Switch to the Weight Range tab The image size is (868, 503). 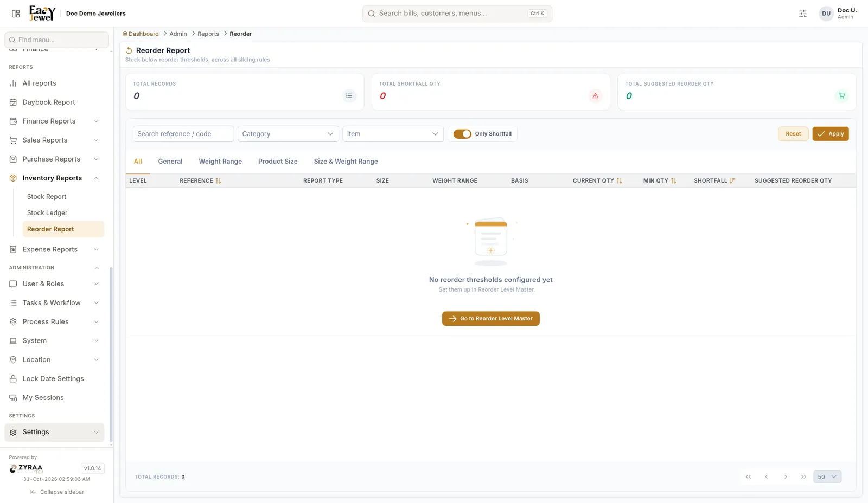pyautogui.click(x=220, y=162)
